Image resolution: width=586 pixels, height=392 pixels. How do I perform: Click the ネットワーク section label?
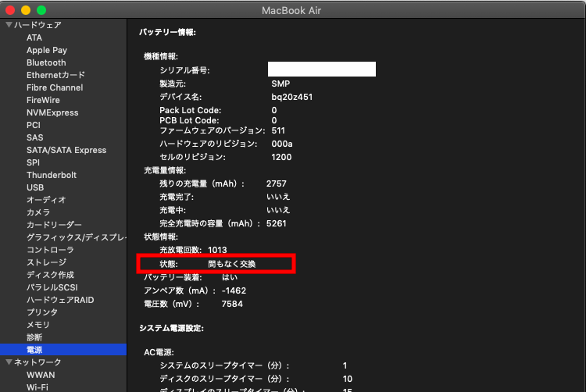coord(38,362)
